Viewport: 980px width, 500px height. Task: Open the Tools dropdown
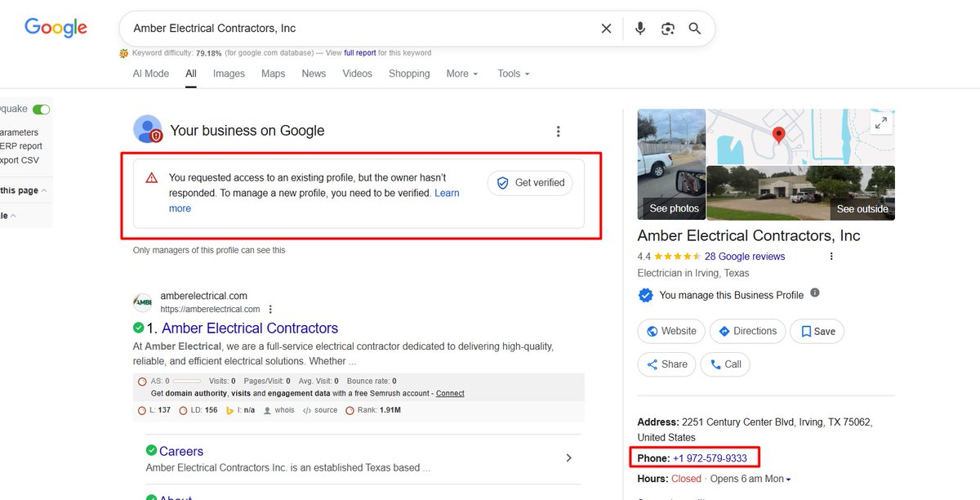(514, 74)
